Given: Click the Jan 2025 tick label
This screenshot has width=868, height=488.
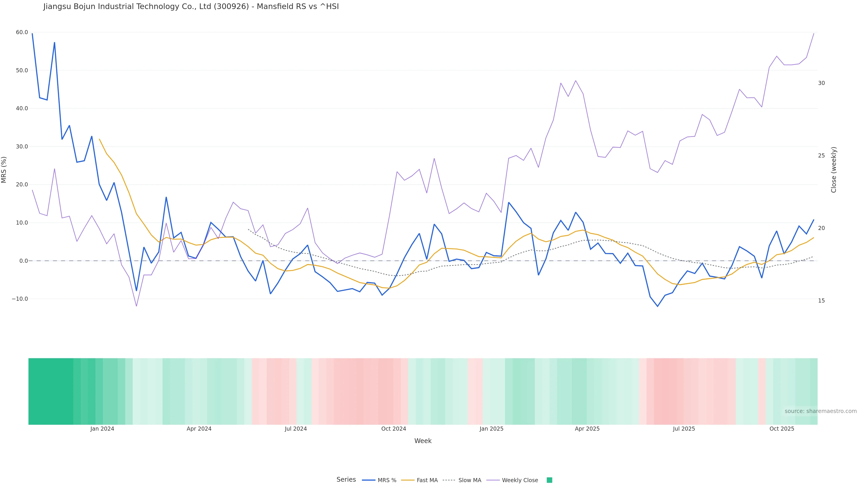Looking at the screenshot, I should pos(491,429).
